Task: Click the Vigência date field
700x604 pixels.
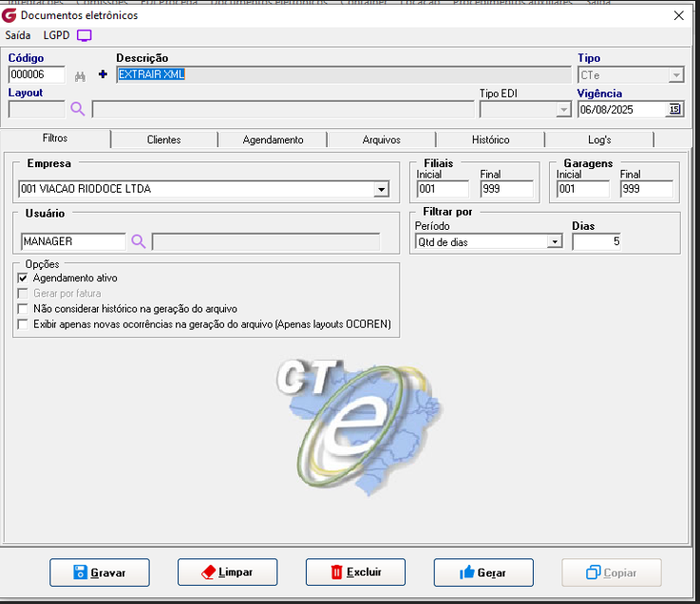Action: pos(623,109)
